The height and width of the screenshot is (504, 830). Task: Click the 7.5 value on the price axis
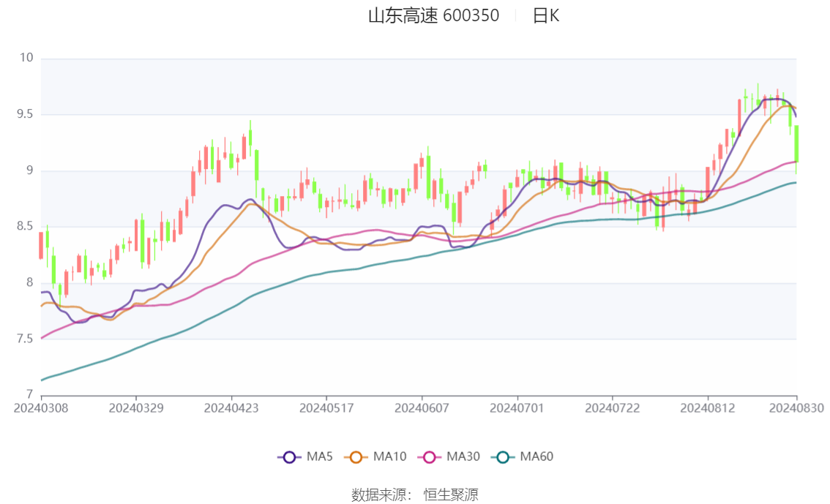25,339
